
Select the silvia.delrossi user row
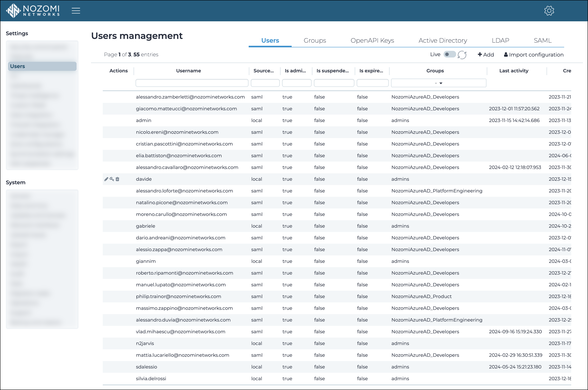(337, 379)
